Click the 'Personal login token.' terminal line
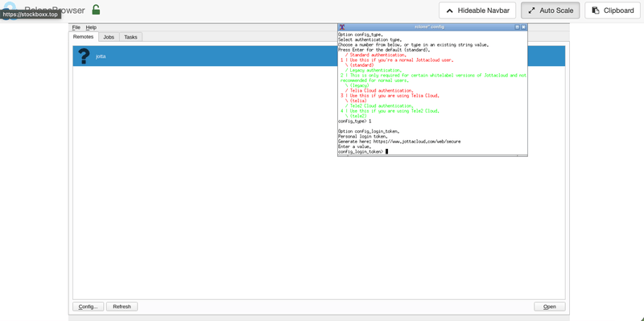This screenshot has width=644, height=321. [x=363, y=136]
